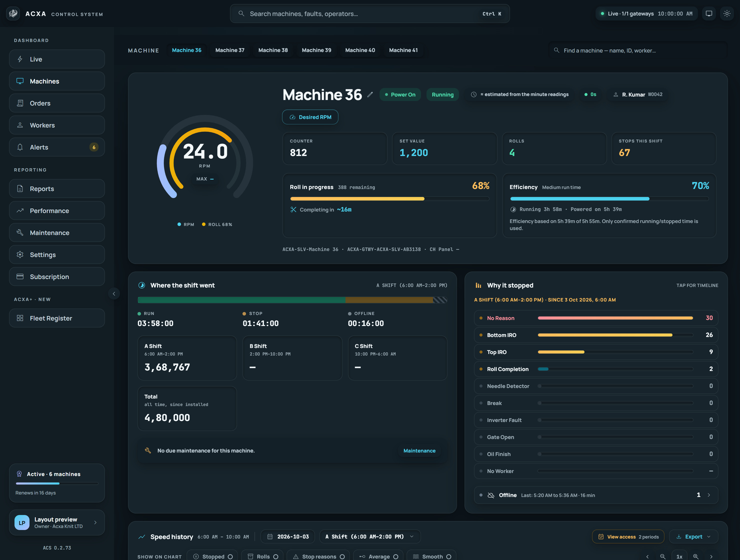Switch to Machine 37 tab
The height and width of the screenshot is (560, 740).
230,50
